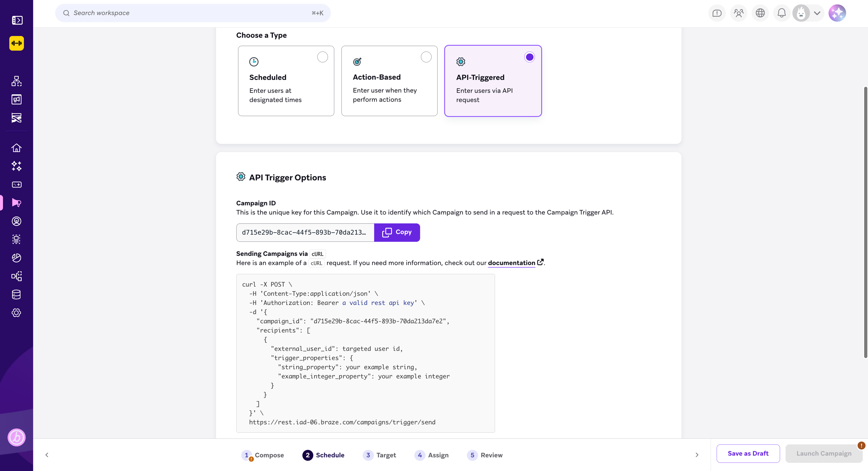Open the Data settings database icon
Image resolution: width=868 pixels, height=471 pixels.
tap(17, 294)
